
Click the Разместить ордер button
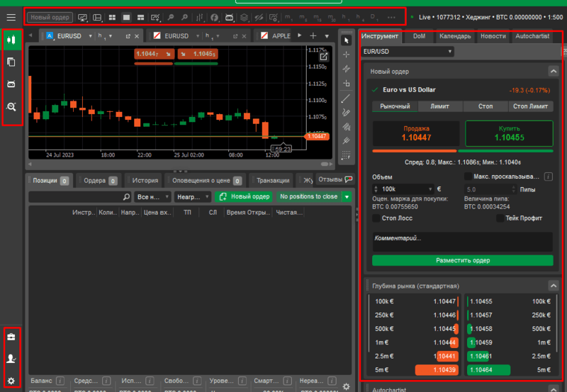click(463, 260)
